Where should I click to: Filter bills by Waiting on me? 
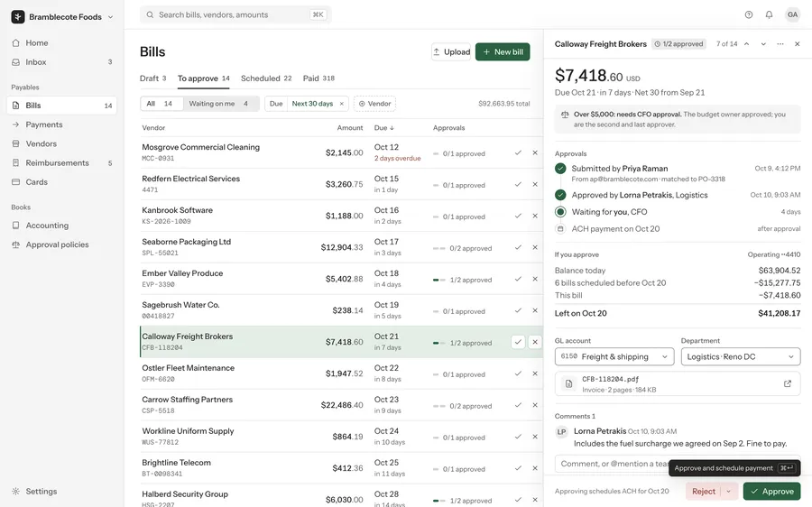point(219,104)
